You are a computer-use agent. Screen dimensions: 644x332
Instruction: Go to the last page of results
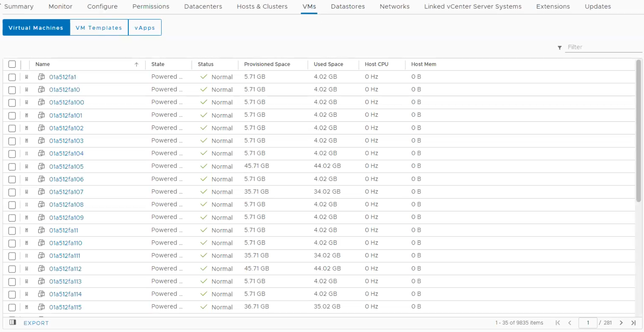pyautogui.click(x=633, y=323)
